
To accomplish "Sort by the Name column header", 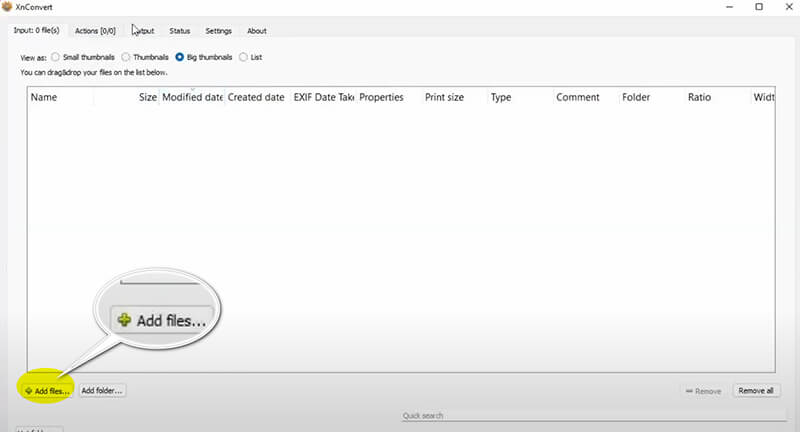I will (60, 97).
